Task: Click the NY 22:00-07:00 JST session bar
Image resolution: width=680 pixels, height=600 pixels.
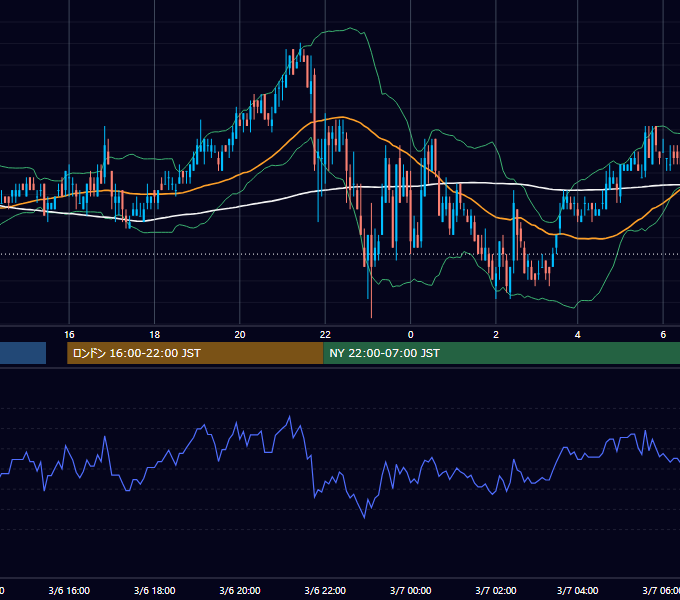Action: tap(501, 353)
